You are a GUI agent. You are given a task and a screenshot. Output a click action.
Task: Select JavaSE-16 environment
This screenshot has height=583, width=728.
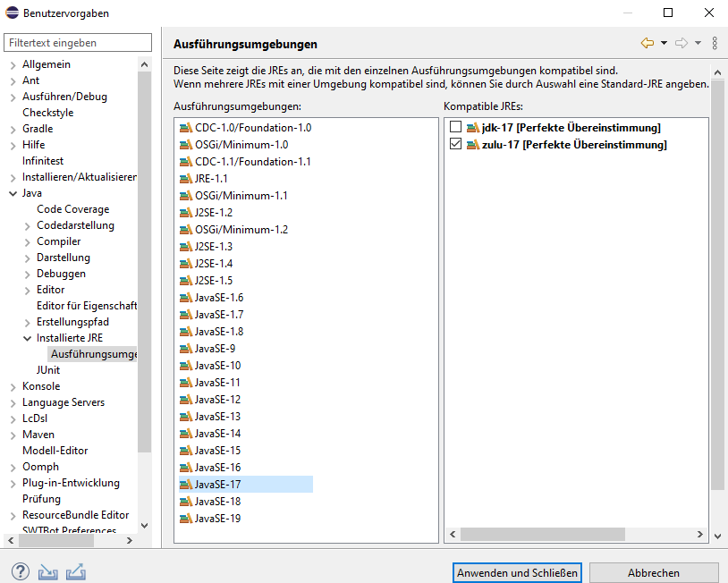217,468
